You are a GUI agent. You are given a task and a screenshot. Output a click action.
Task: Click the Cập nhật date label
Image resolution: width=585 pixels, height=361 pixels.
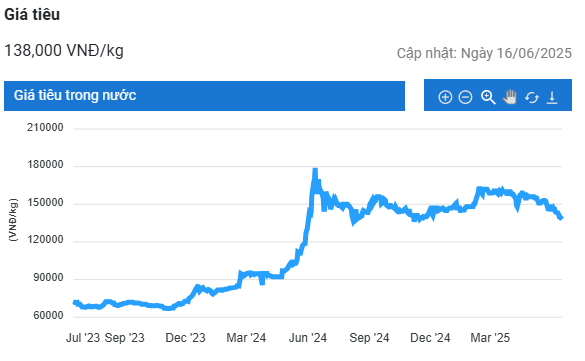(484, 53)
